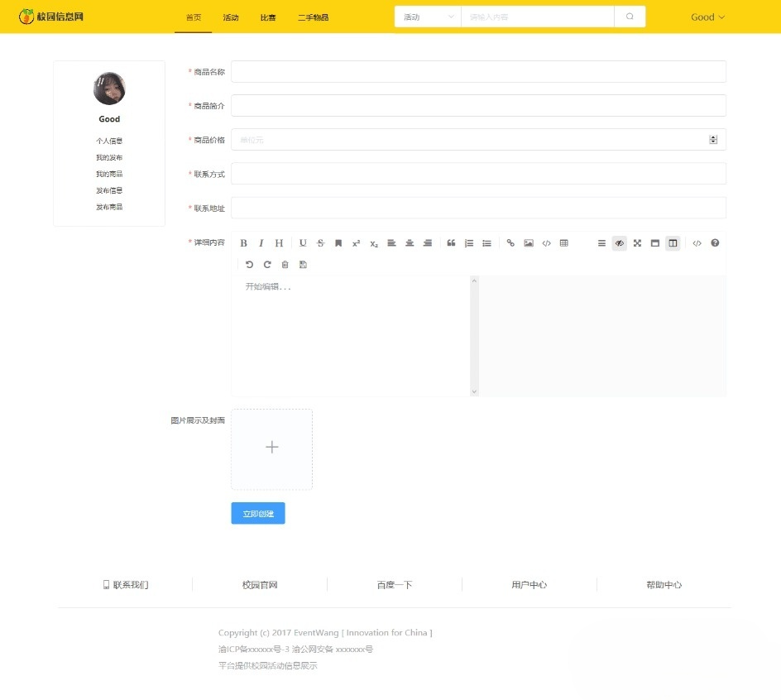Increase 商品价格 with the number stepper
The height and width of the screenshot is (700, 781).
(712, 137)
